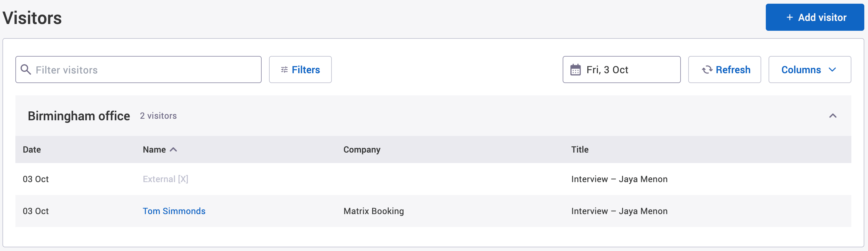This screenshot has width=868, height=251.
Task: Click the sliders icon on the Filters button
Action: click(284, 70)
